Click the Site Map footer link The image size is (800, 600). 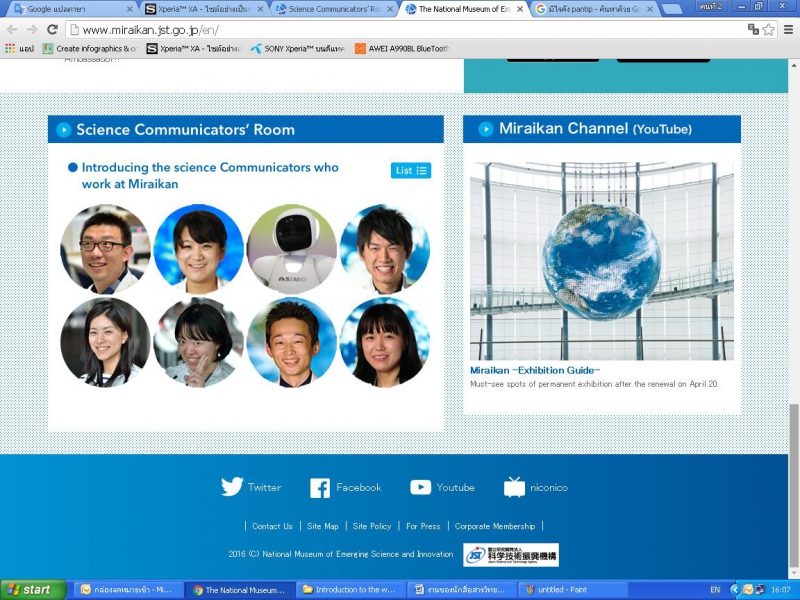[x=322, y=526]
